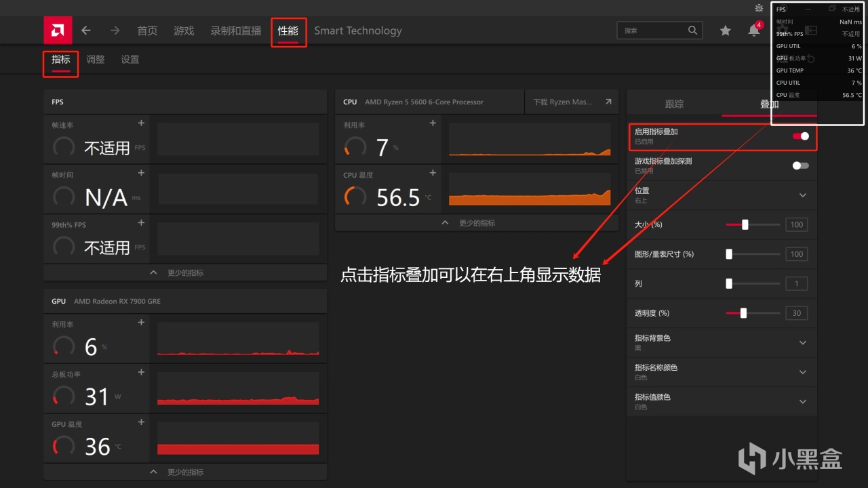The image size is (868, 488).
Task: Switch to the 调整 sub-tab
Action: point(96,60)
